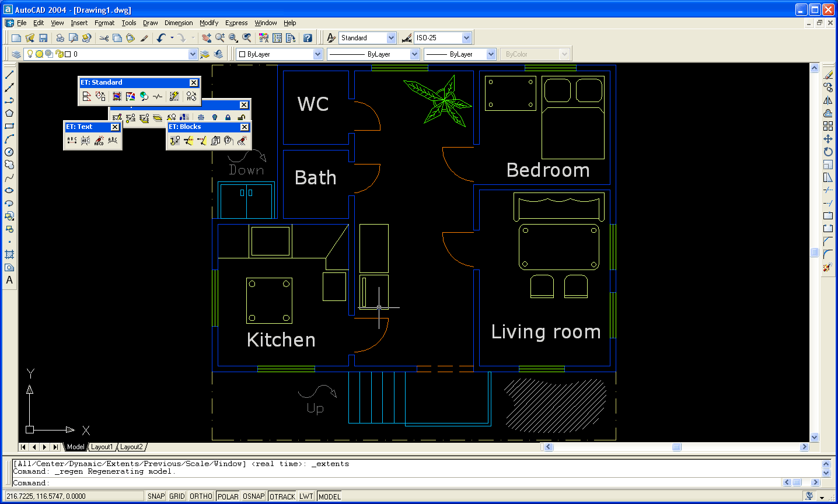Open the Dimension menu
Screen dimensions: 838x504
(x=179, y=23)
